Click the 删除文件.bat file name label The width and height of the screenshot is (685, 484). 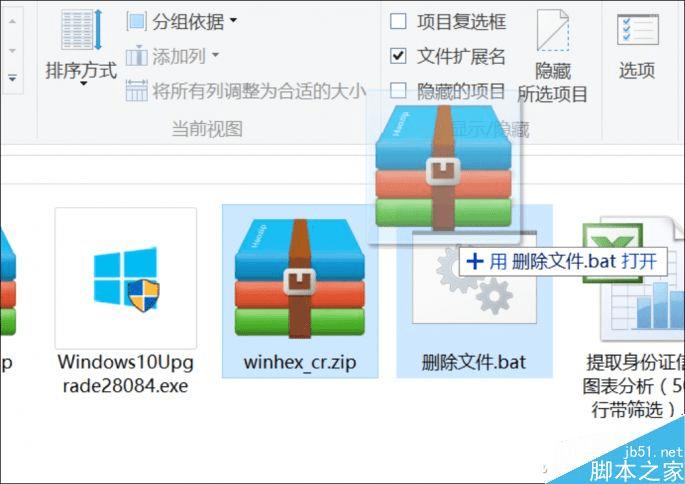point(474,363)
